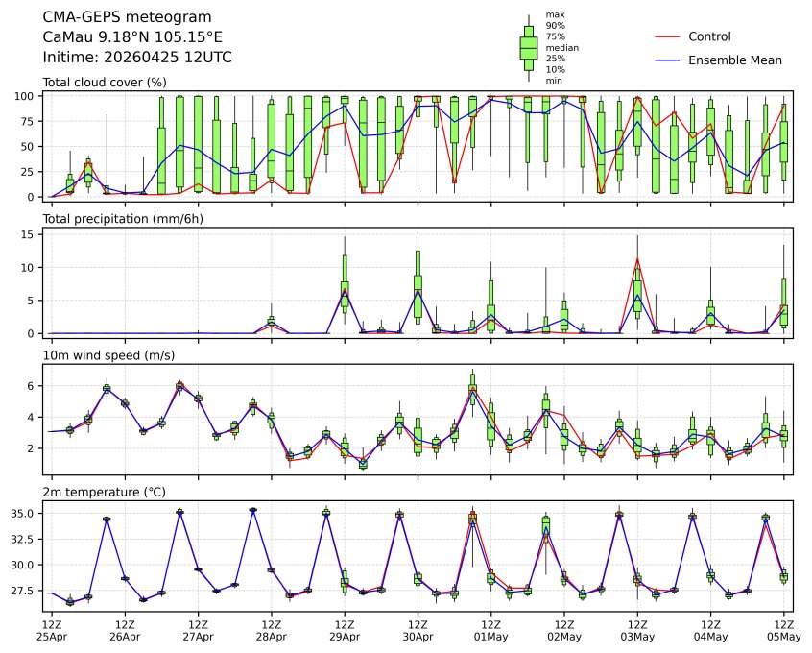Click the red Control line sample in legend
Screen dimensions: 812x653
pyautogui.click(x=667, y=36)
